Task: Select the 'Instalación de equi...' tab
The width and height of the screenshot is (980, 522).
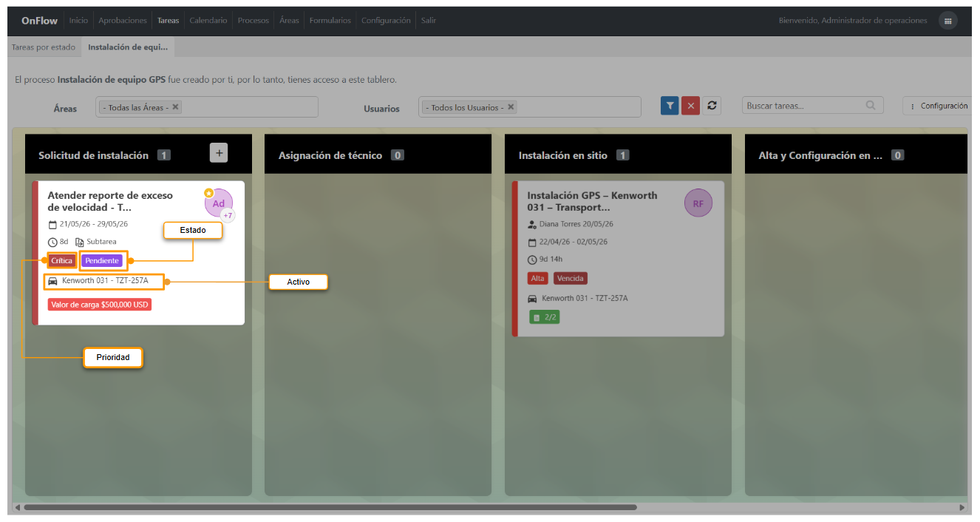Action: tap(128, 47)
